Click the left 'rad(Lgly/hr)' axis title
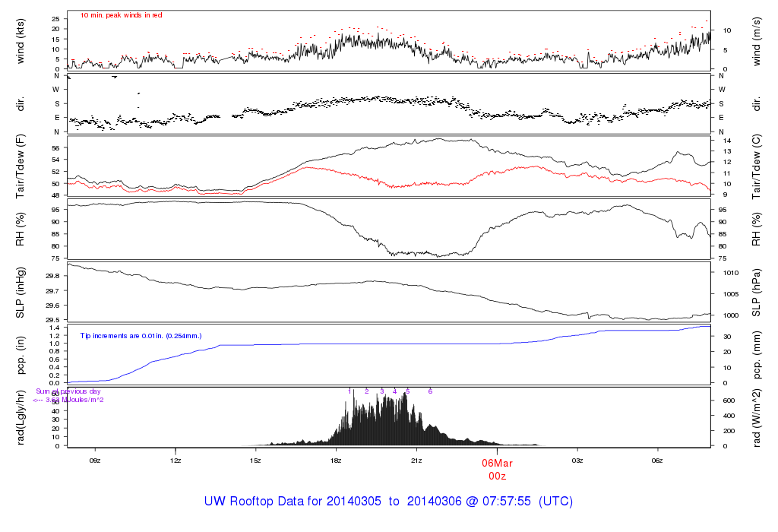778x532 pixels. [x=21, y=417]
